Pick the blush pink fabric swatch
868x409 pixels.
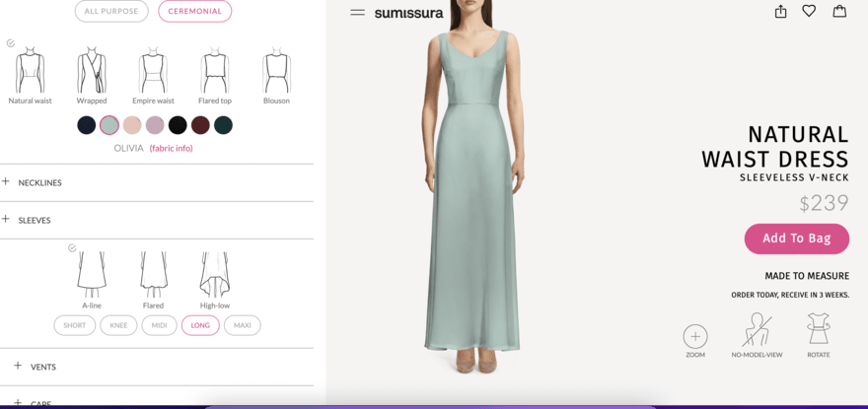132,125
